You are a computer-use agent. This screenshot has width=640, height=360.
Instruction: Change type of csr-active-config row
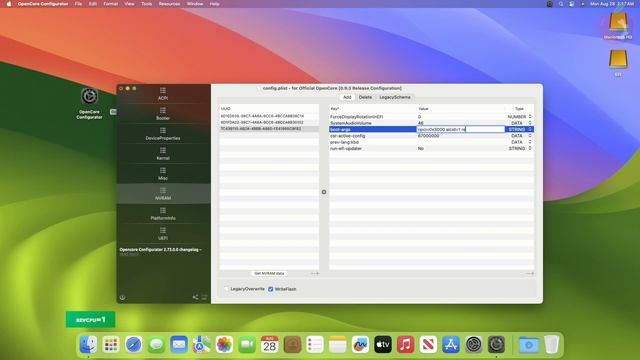point(530,136)
